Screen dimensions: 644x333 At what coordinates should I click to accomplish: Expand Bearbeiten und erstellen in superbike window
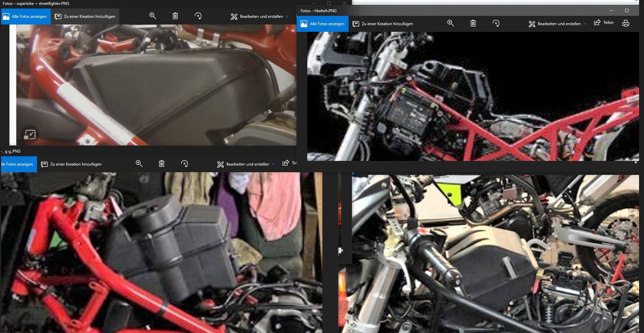coord(260,17)
